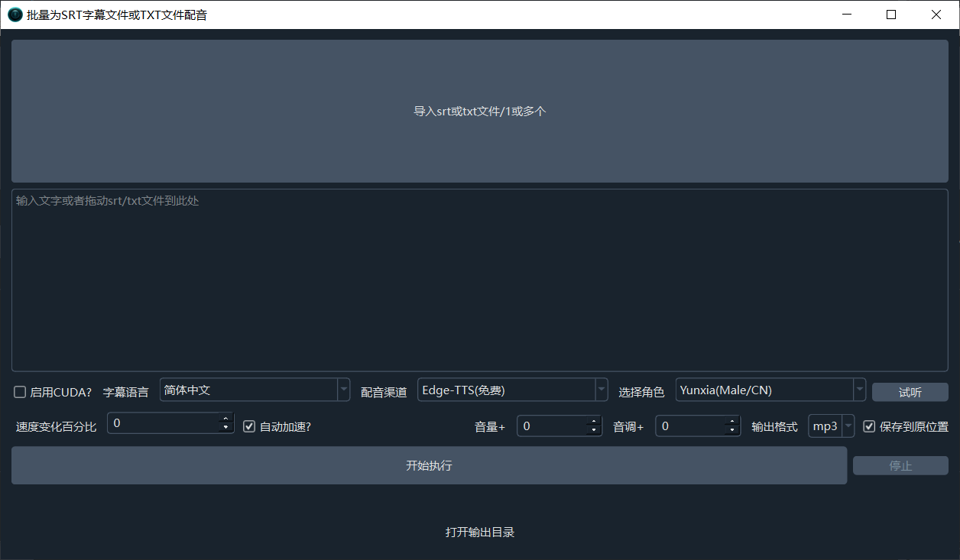
Task: Uncheck the 自动加速? option
Action: click(x=249, y=426)
